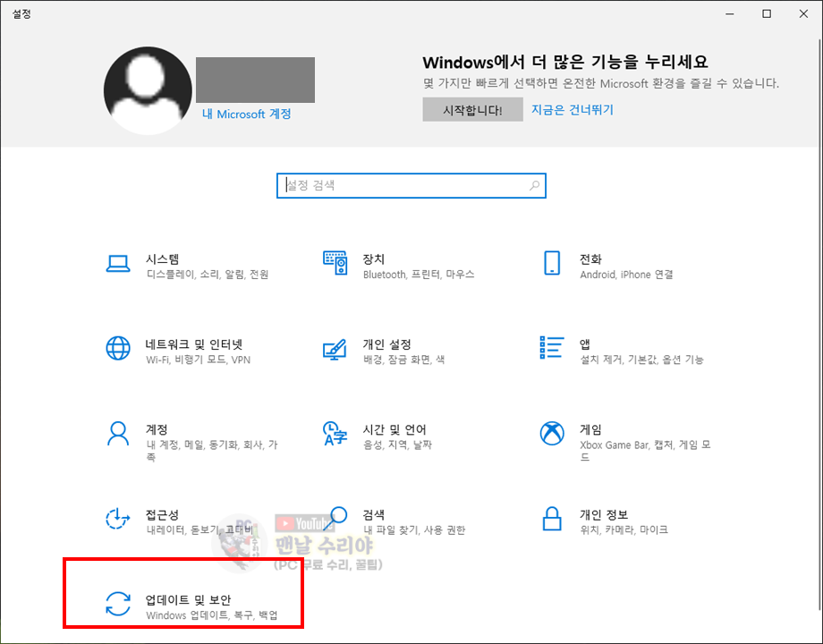
Task: Select the 앱 category title
Action: click(585, 344)
